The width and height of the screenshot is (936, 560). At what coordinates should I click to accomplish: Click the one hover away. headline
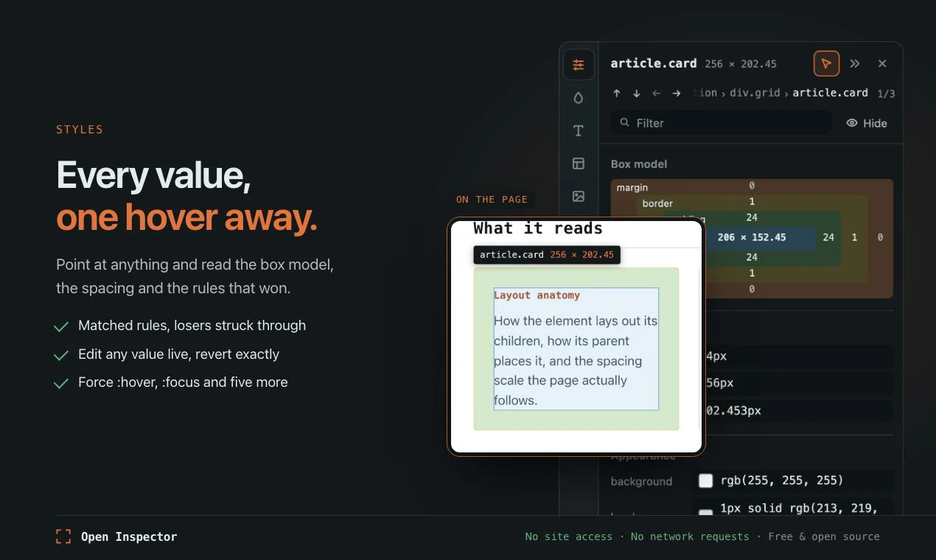pyautogui.click(x=186, y=217)
